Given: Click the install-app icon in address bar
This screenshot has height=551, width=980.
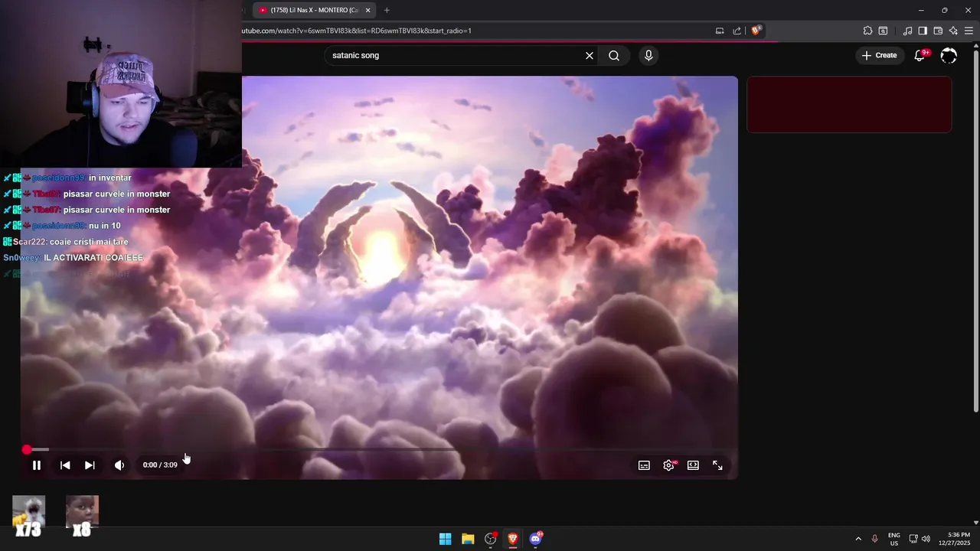Looking at the screenshot, I should 720,31.
